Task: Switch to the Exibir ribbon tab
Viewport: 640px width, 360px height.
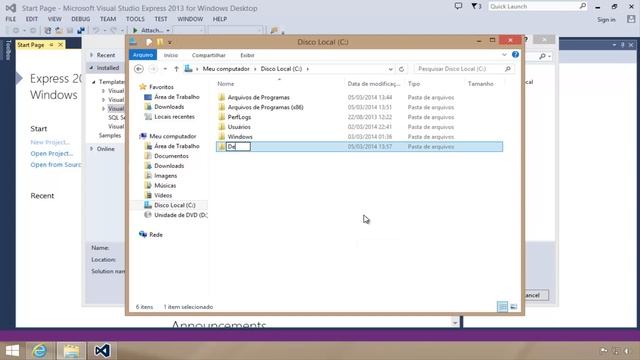Action: [247, 55]
